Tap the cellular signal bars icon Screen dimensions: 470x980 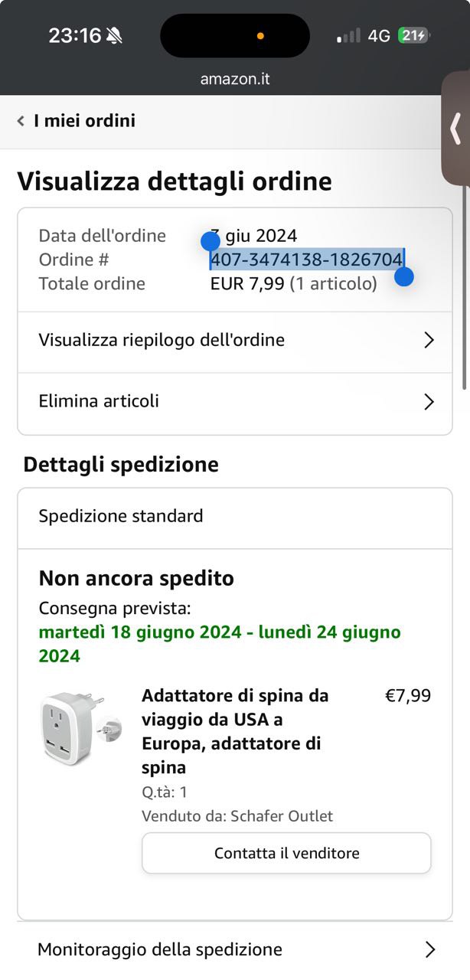(348, 36)
